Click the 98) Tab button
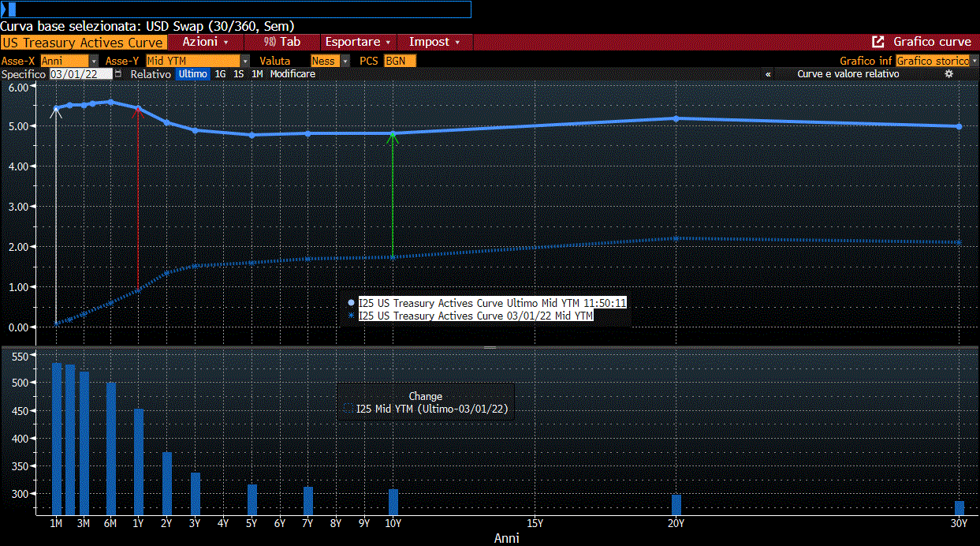 click(x=282, y=42)
